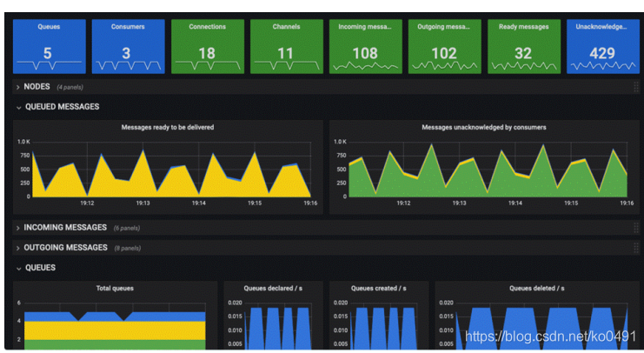Open the Channels stat panel
Viewport: 644px width, 353px height.
click(286, 46)
